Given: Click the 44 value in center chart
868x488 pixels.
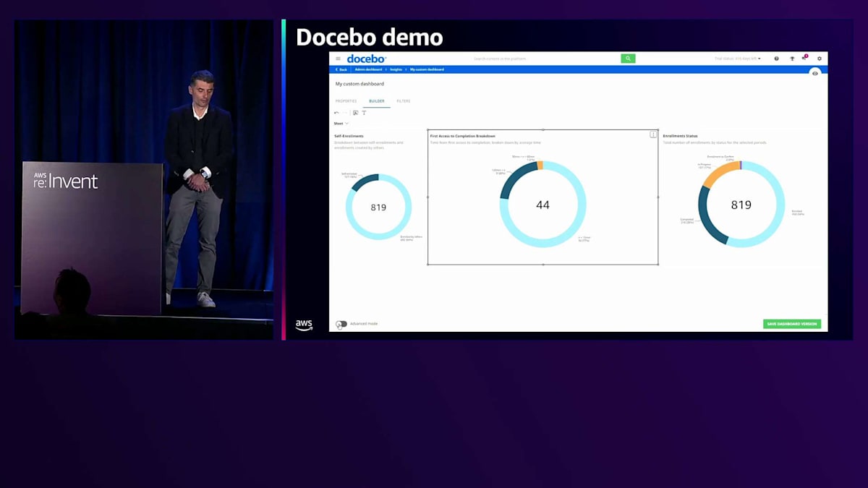Looking at the screenshot, I should 542,205.
